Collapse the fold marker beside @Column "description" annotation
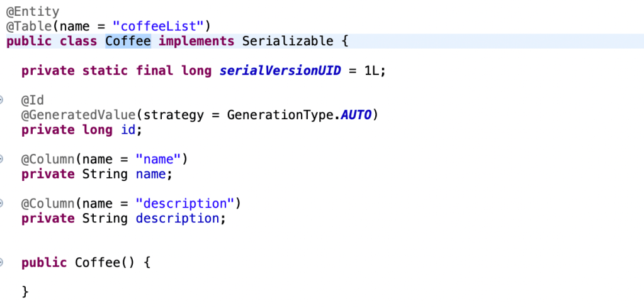The width and height of the screenshot is (644, 307). [2, 204]
